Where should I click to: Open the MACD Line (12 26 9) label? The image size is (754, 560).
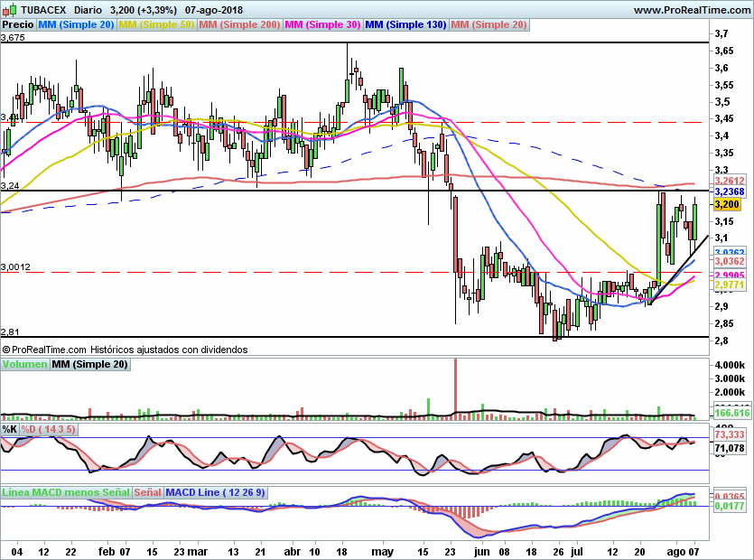pyautogui.click(x=215, y=493)
